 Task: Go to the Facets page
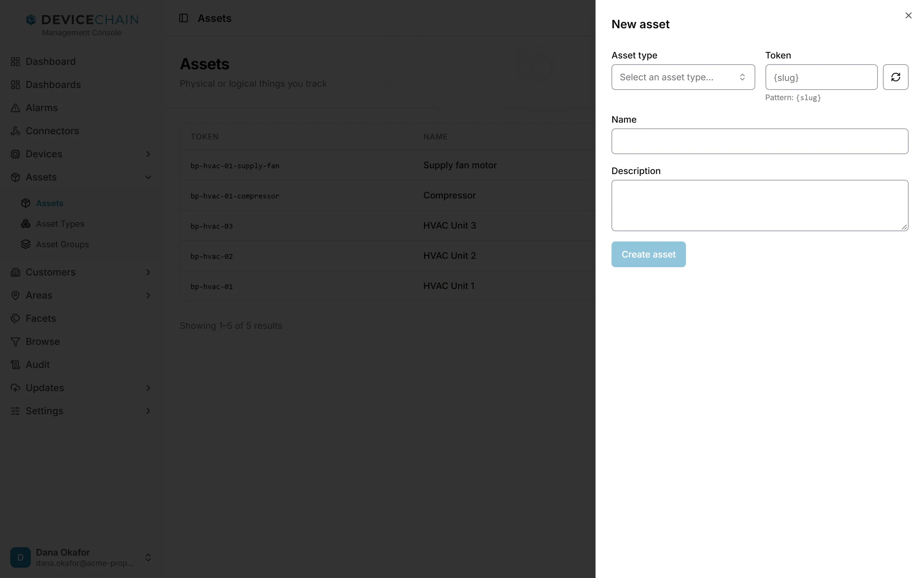pos(41,319)
